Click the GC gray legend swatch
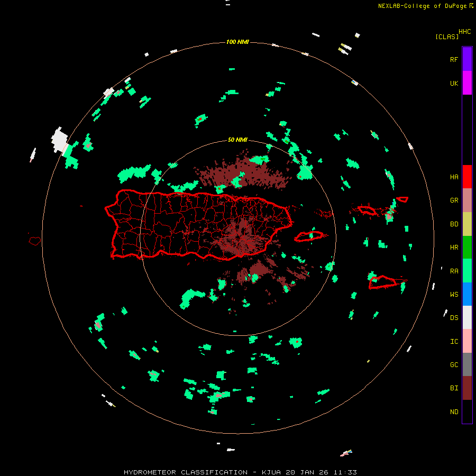Screen dimensions: 476x476 tap(467, 364)
